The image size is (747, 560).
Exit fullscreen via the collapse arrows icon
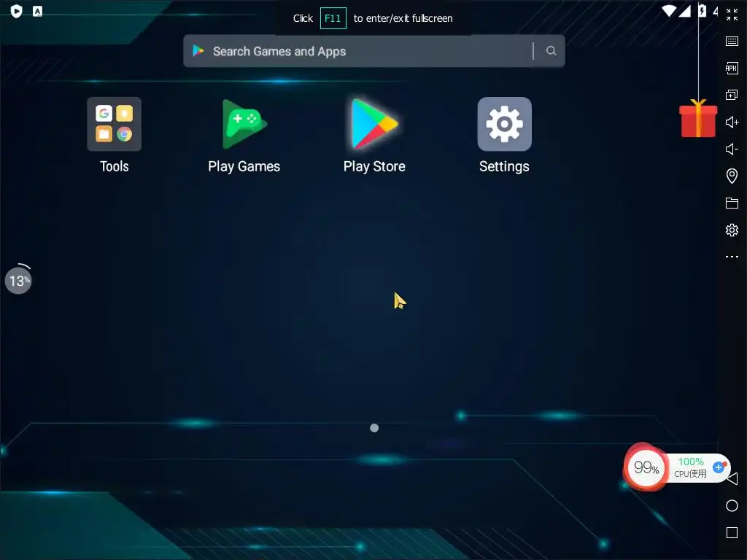click(732, 15)
